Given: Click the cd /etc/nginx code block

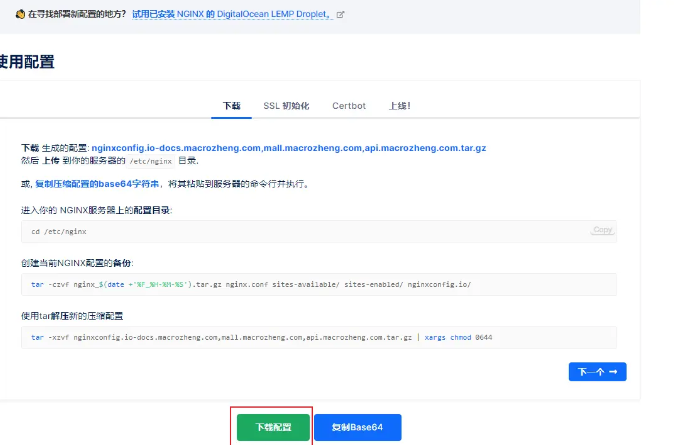Looking at the screenshot, I should pos(318,231).
